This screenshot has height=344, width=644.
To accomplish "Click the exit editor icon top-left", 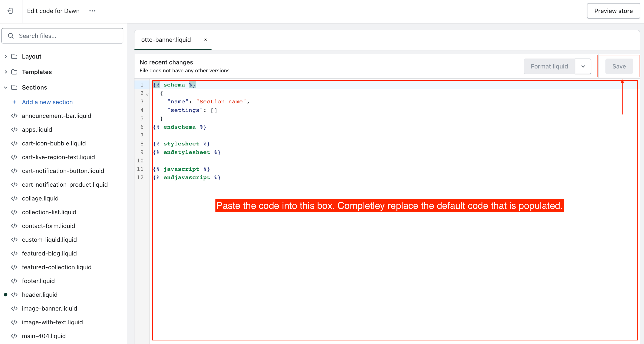I will [10, 11].
